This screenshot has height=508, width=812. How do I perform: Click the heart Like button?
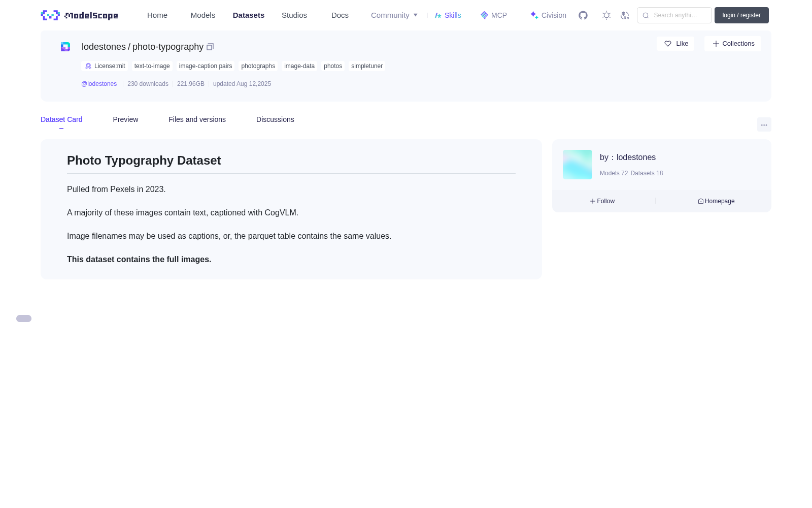pyautogui.click(x=675, y=44)
